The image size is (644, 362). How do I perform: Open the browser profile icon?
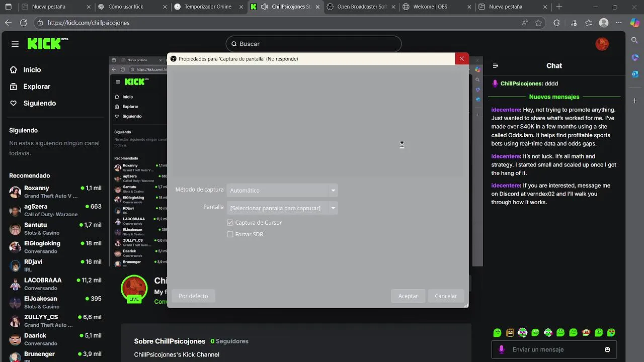[x=604, y=23]
